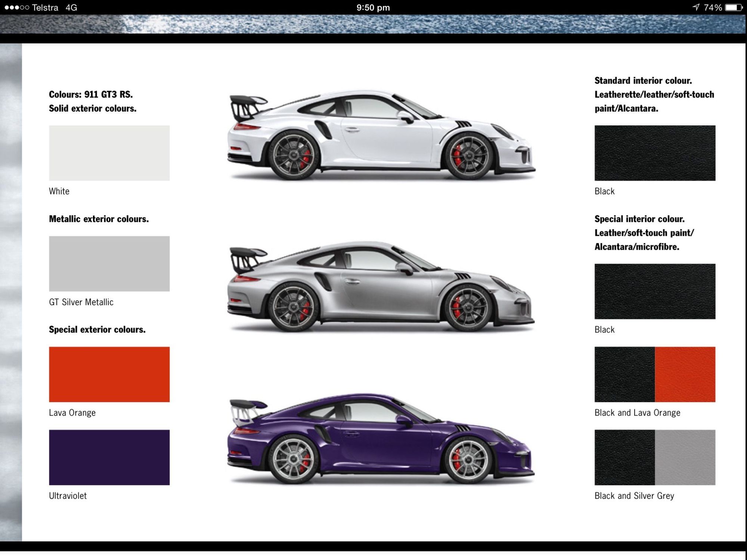Tap the GT Silver Metallic colour swatch
The image size is (747, 560).
pos(109,264)
